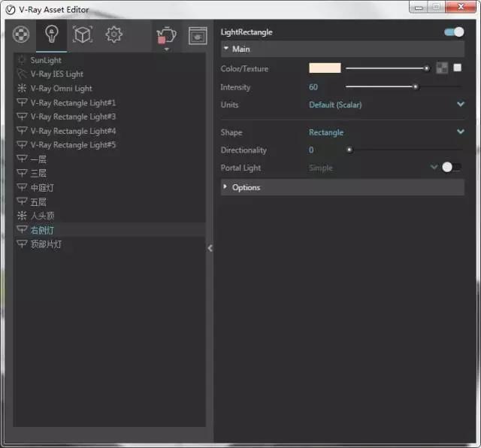Toggle the 顶部片灯 light icon
Screen dimensions: 481x448
[x=22, y=244]
